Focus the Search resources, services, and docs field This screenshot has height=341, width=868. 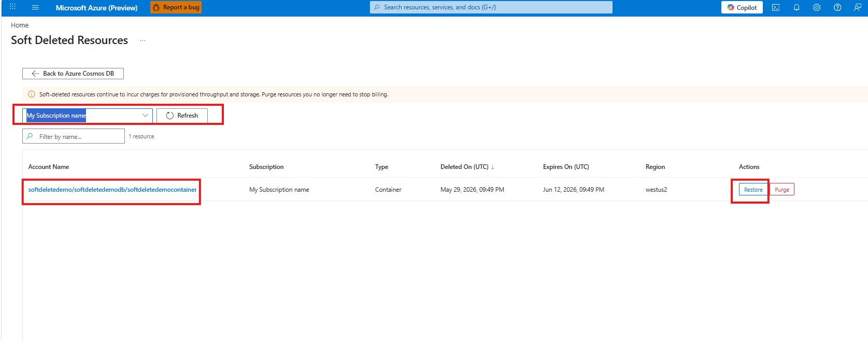491,7
